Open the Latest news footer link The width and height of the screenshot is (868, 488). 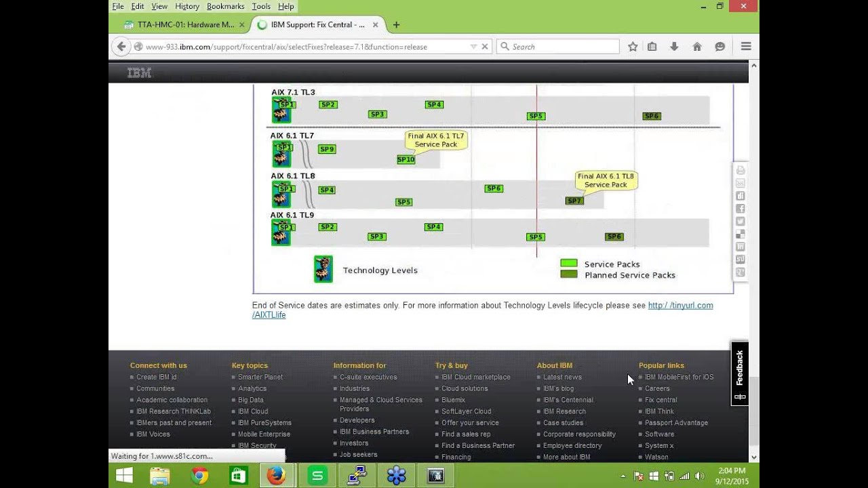pyautogui.click(x=562, y=377)
